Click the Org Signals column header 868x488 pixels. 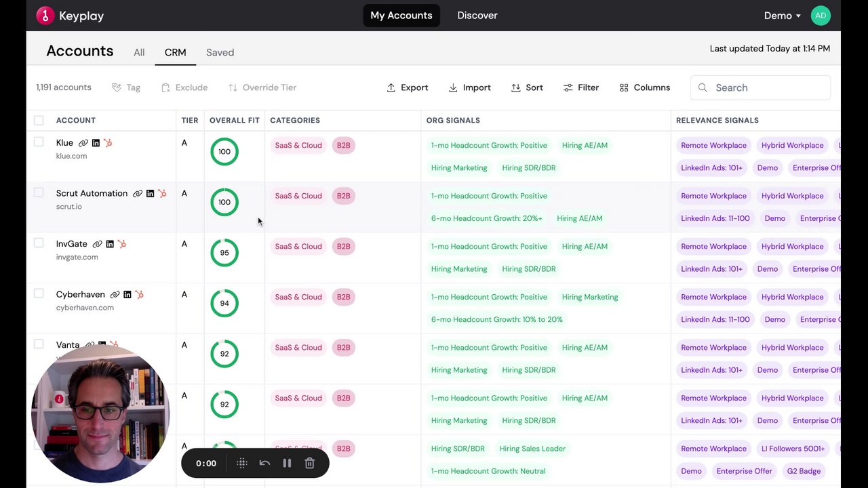(453, 121)
